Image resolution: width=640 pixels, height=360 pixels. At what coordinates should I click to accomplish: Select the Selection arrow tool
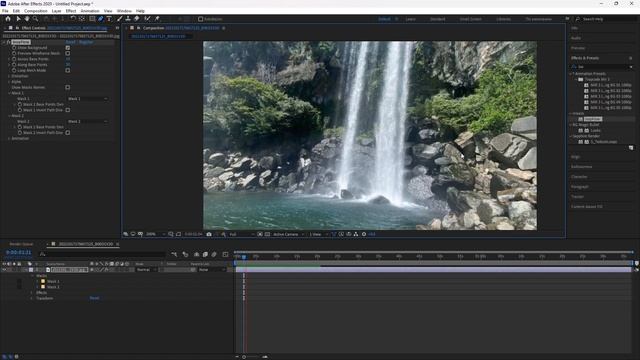pos(18,19)
